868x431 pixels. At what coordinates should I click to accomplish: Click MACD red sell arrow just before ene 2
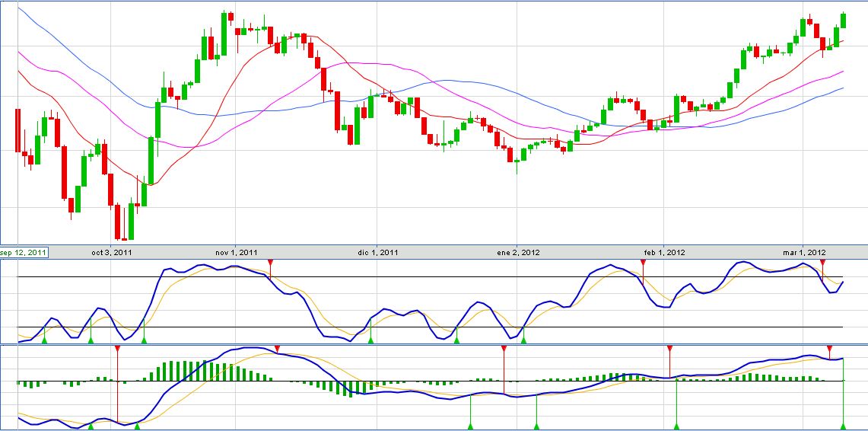pos(504,349)
